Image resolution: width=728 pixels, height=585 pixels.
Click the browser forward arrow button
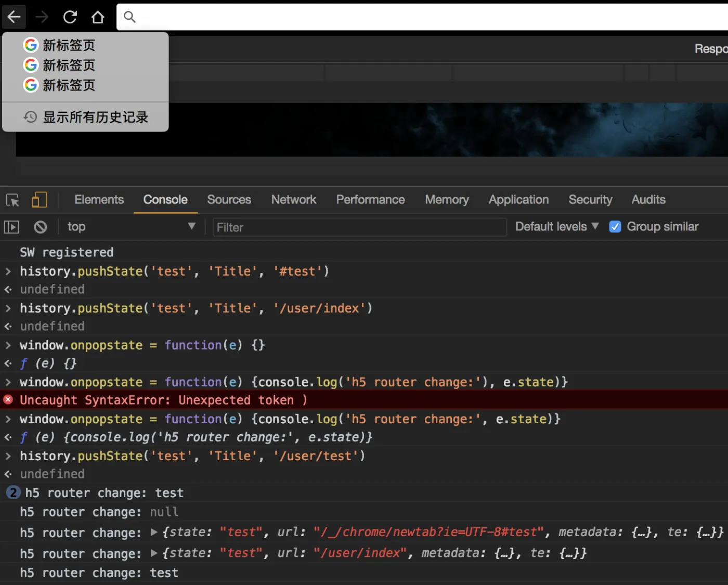pos(42,17)
